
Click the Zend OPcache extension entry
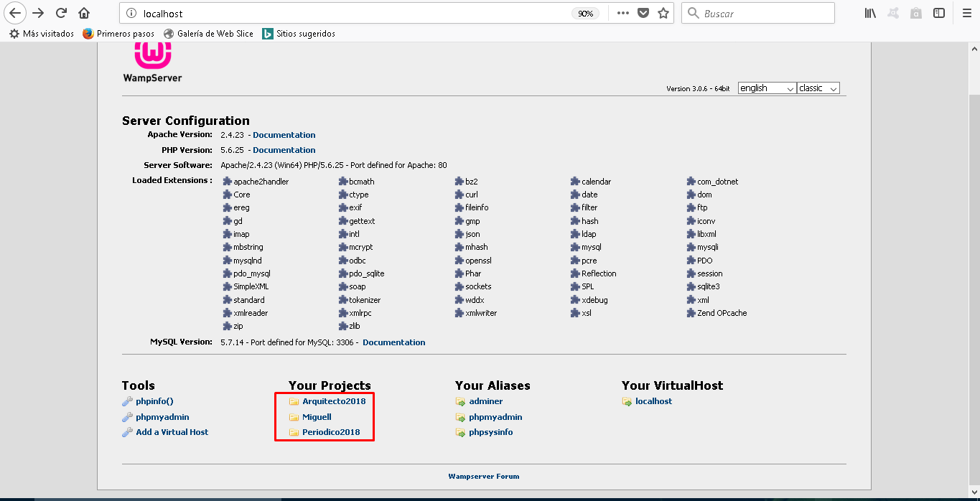(717, 313)
